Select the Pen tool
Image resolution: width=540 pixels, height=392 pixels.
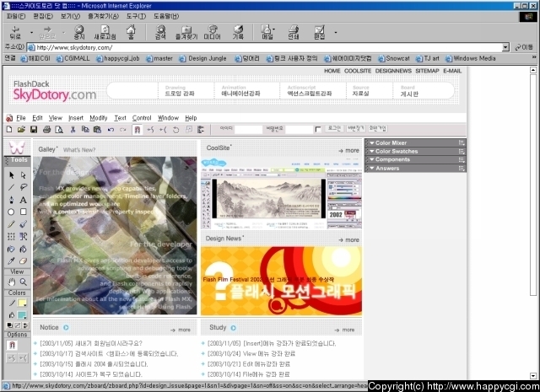click(x=11, y=200)
